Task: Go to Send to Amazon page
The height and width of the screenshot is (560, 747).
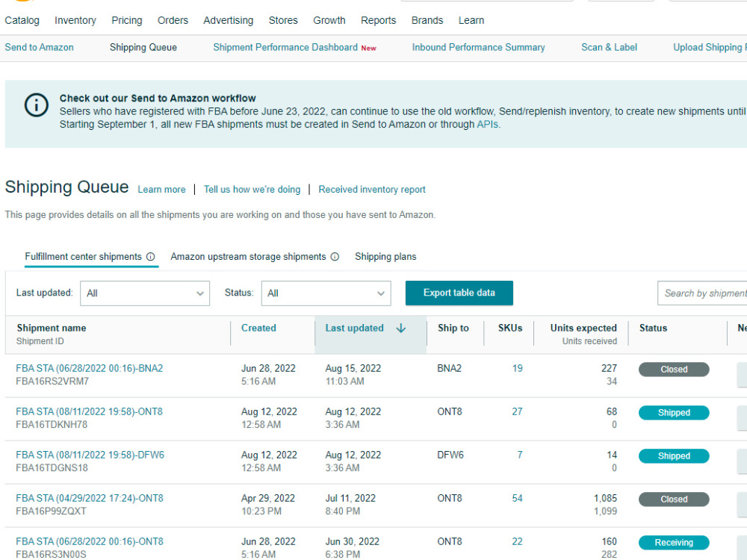Action: tap(39, 47)
